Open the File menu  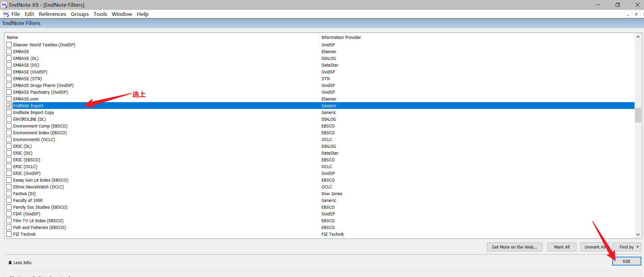pos(16,14)
